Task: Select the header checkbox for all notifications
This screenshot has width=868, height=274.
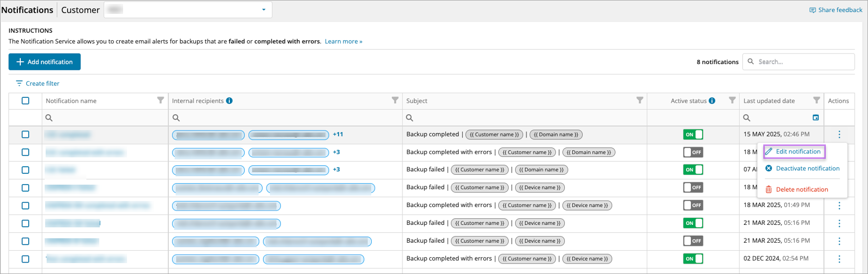Action: point(25,101)
